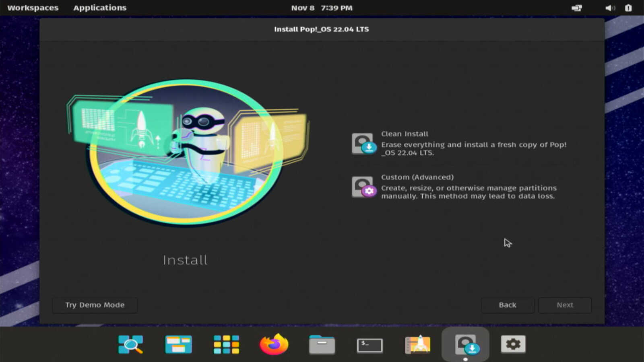The height and width of the screenshot is (362, 644).
Task: Open the Workspaces view icon in dock
Action: click(x=178, y=345)
